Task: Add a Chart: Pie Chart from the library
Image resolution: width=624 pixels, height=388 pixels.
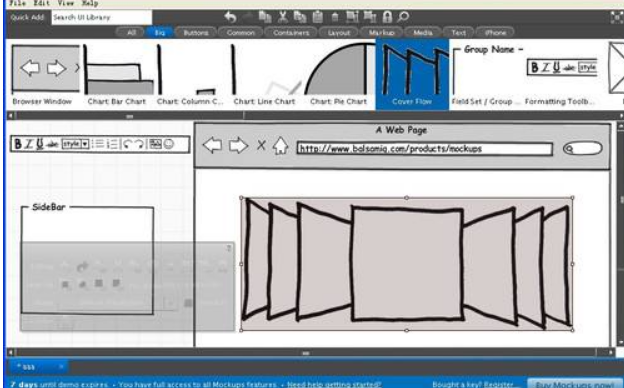Action: click(x=338, y=74)
